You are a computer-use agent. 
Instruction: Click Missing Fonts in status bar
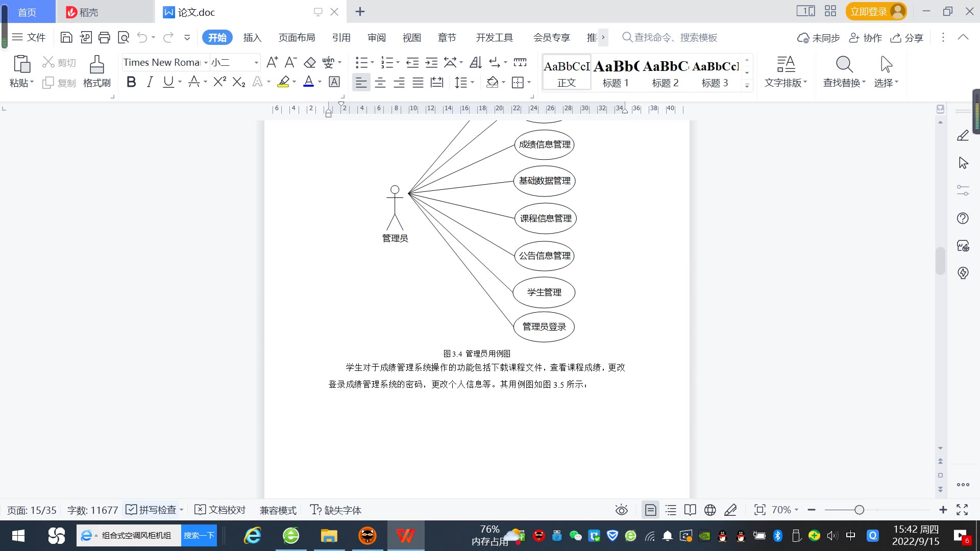tap(335, 510)
